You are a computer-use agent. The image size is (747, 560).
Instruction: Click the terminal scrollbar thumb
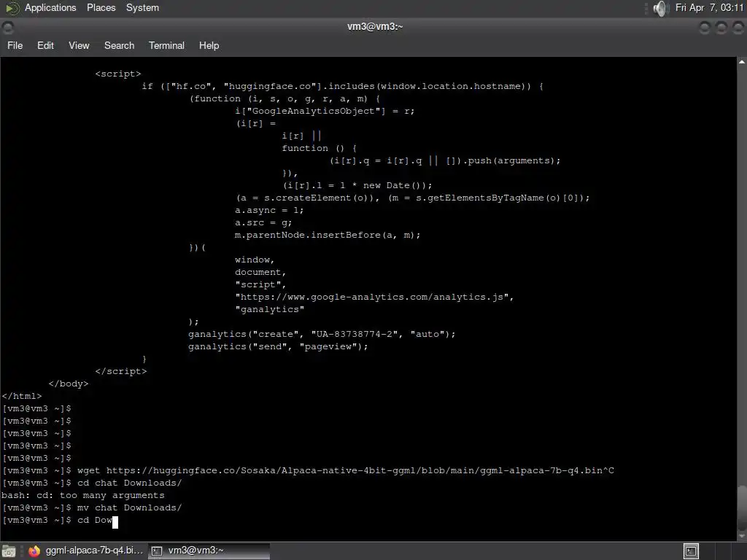coord(742,508)
